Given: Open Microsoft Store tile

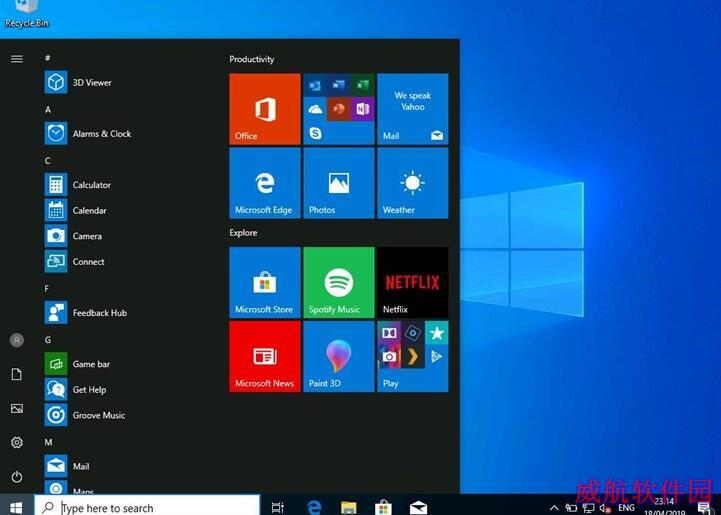Looking at the screenshot, I should click(265, 282).
